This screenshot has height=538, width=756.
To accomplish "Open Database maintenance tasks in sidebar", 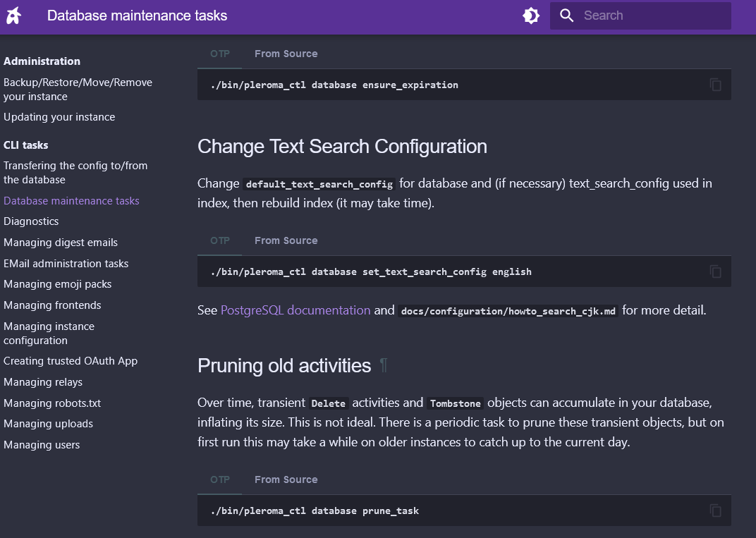I will pyautogui.click(x=71, y=200).
